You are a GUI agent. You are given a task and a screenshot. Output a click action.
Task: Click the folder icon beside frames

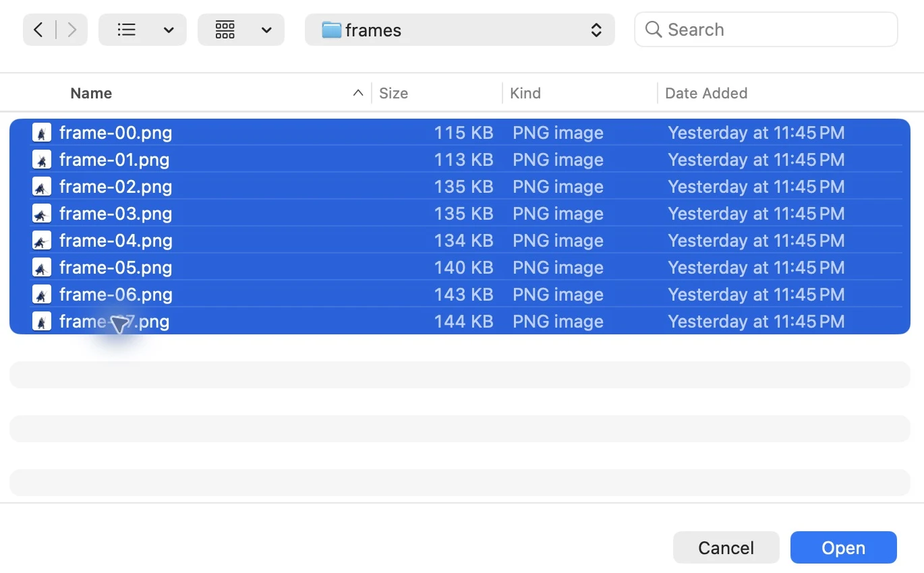pyautogui.click(x=331, y=30)
